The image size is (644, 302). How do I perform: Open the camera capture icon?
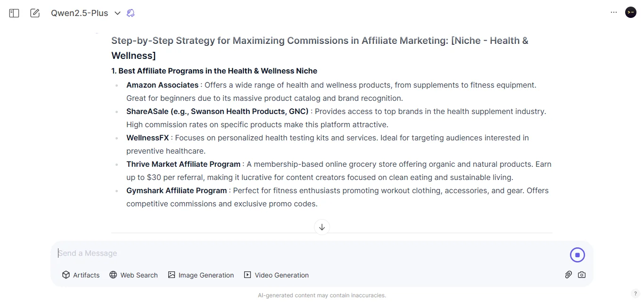coord(582,275)
